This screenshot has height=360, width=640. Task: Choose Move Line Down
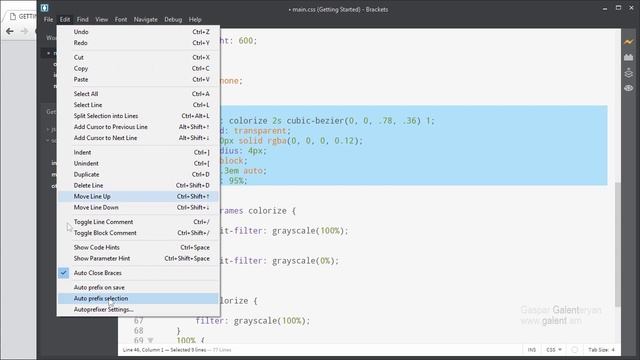(x=138, y=207)
